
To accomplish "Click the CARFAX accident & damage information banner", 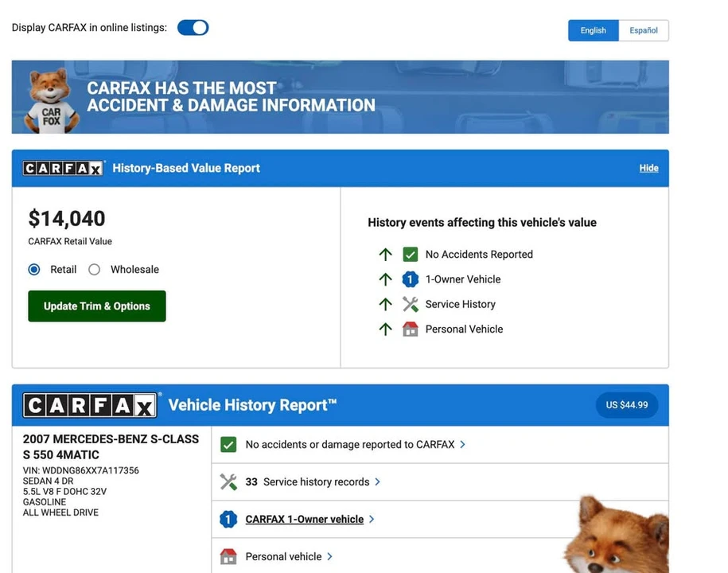I will (341, 97).
